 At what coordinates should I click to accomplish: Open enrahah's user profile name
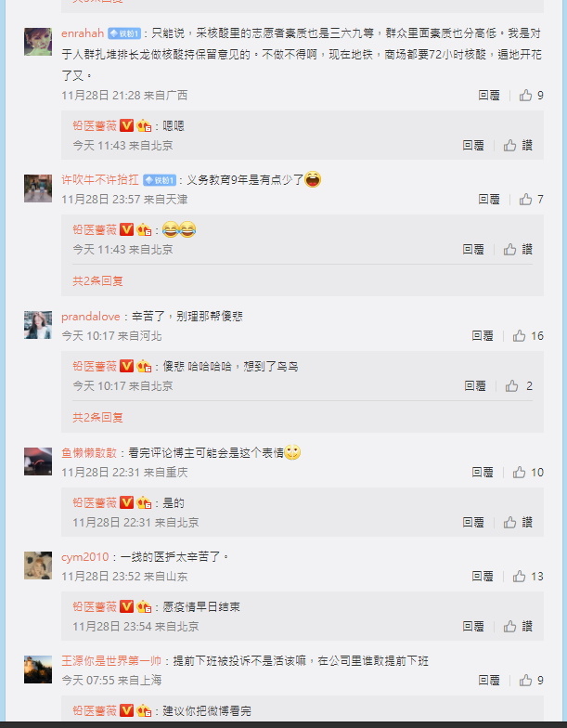[83, 33]
